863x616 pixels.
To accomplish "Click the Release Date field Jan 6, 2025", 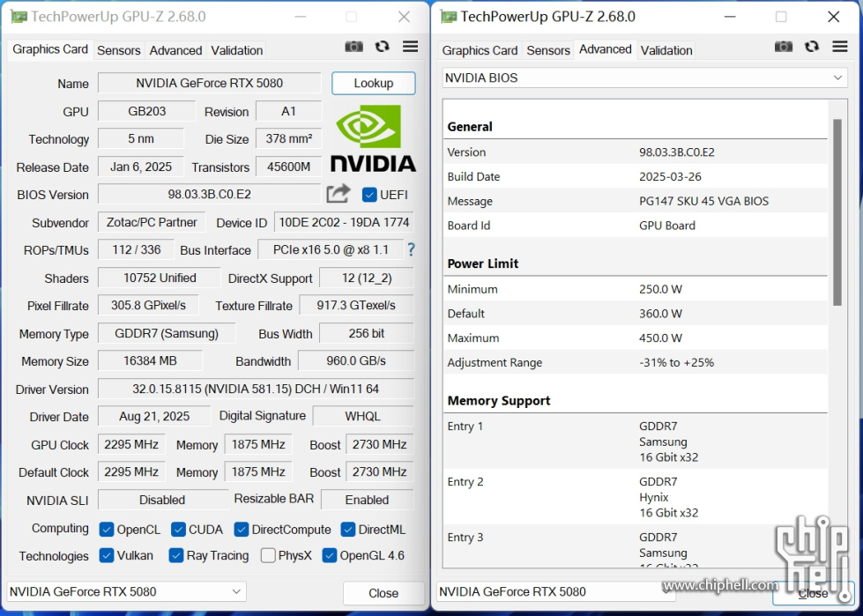I will pyautogui.click(x=141, y=167).
